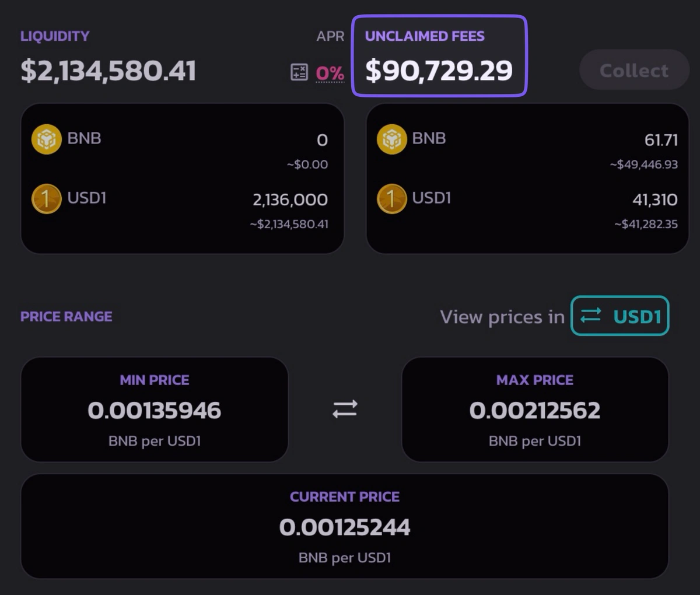Click the Min Price 0.00135946 card
The height and width of the screenshot is (595, 700).
point(155,409)
